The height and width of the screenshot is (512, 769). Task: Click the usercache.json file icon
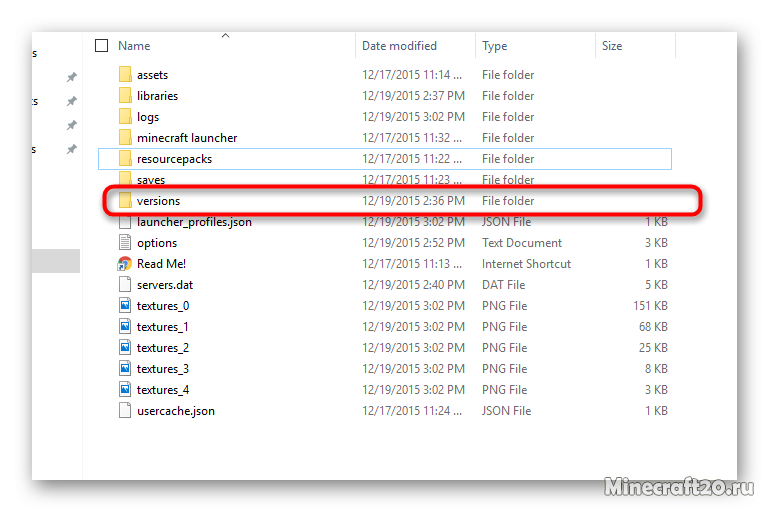click(x=125, y=411)
